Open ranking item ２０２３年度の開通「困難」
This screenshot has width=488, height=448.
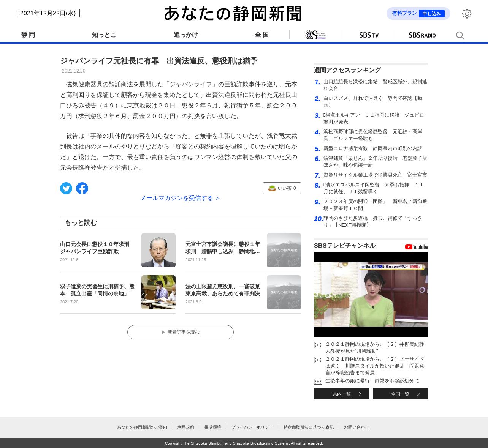coord(375,205)
